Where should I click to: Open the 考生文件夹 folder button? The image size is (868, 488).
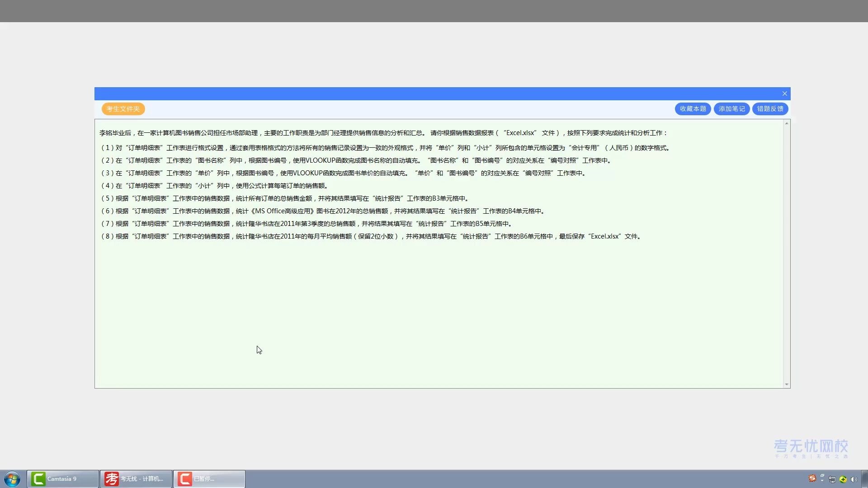123,109
